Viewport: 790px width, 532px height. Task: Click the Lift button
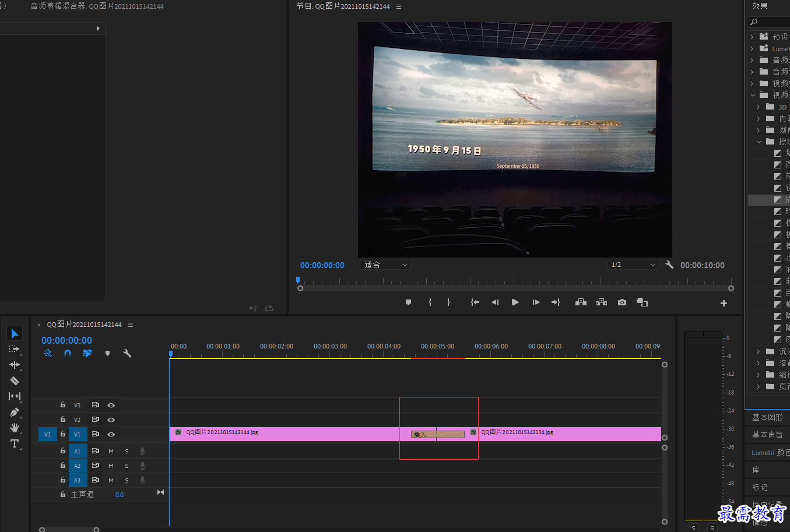pyautogui.click(x=581, y=302)
